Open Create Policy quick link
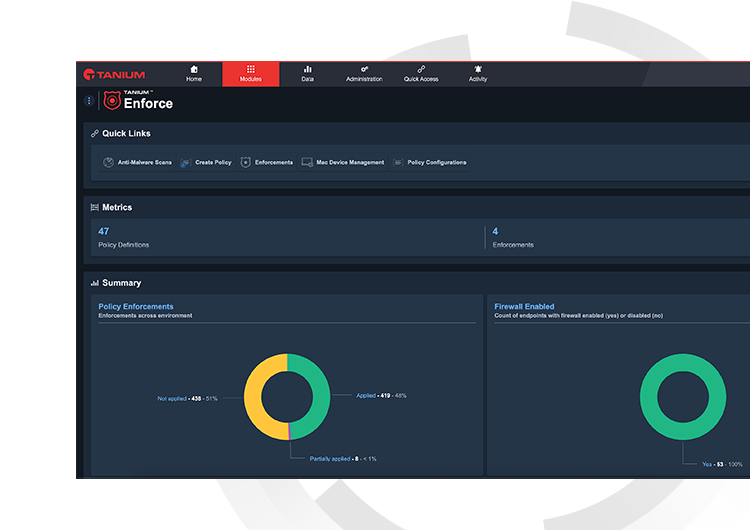 coord(206,163)
